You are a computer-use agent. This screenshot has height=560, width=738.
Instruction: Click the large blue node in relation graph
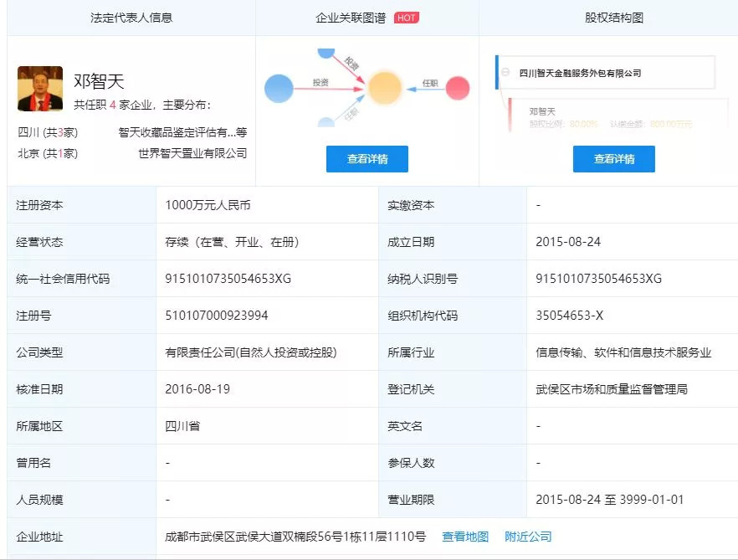279,88
